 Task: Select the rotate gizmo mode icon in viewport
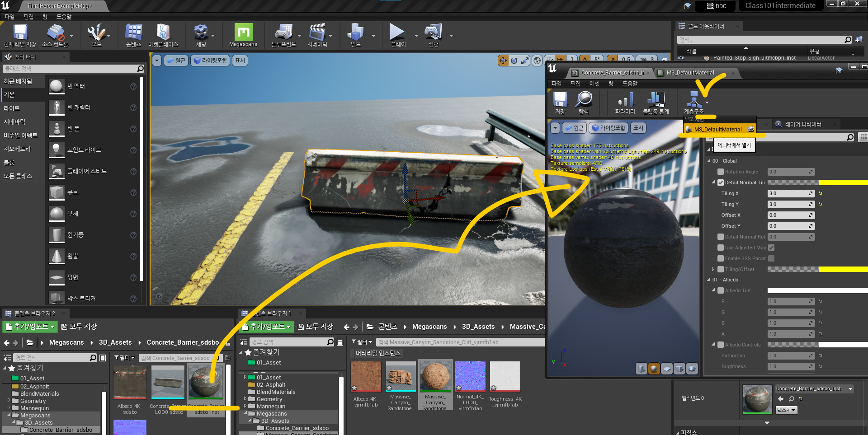pyautogui.click(x=514, y=61)
